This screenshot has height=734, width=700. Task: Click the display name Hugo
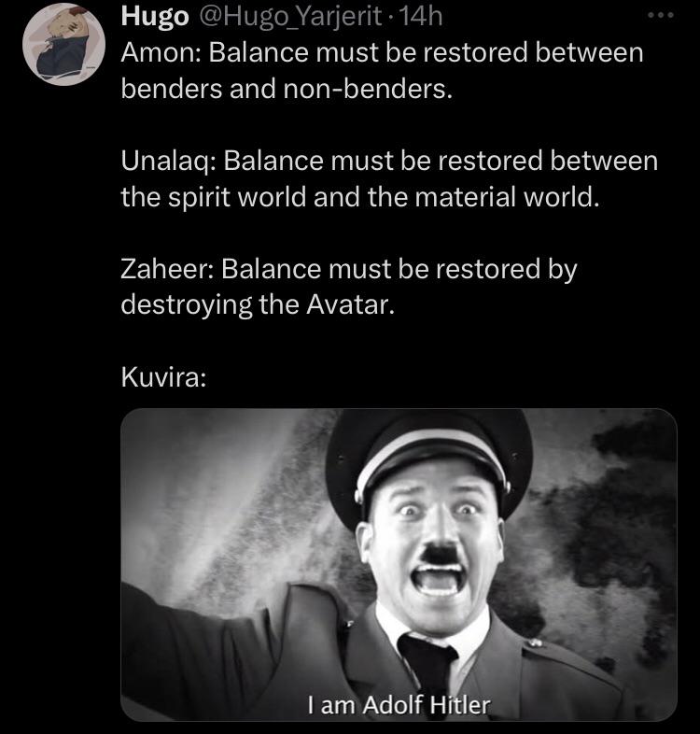(x=155, y=17)
